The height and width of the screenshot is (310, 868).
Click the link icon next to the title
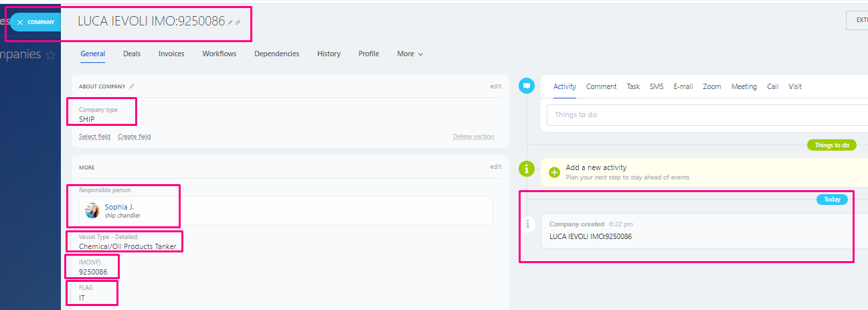click(238, 22)
